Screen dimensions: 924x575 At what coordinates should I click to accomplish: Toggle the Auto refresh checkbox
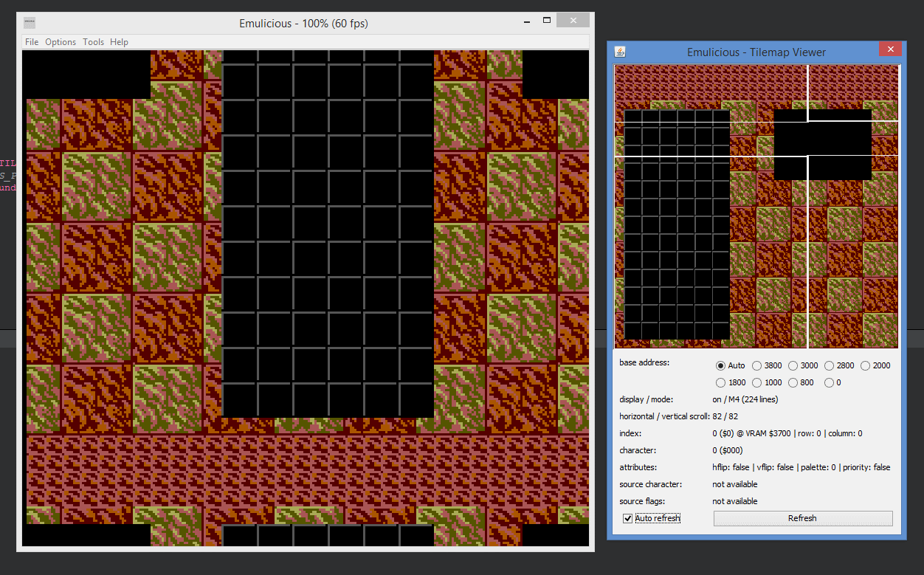click(627, 518)
